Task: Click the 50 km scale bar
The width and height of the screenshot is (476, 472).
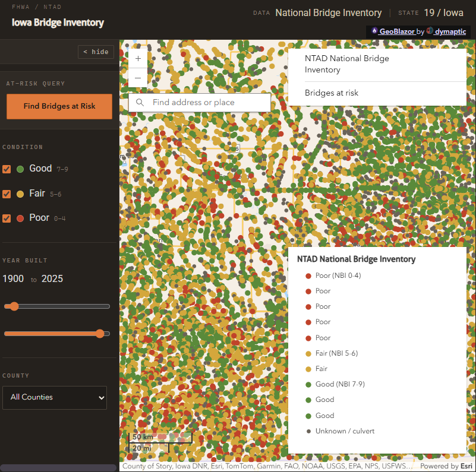Action: pyautogui.click(x=160, y=437)
